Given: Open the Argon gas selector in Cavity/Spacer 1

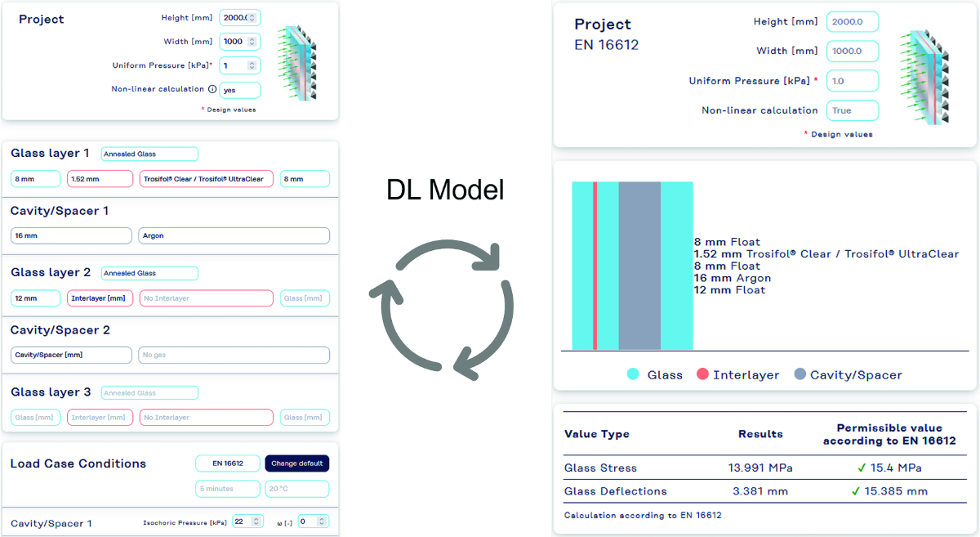Looking at the screenshot, I should click(234, 235).
